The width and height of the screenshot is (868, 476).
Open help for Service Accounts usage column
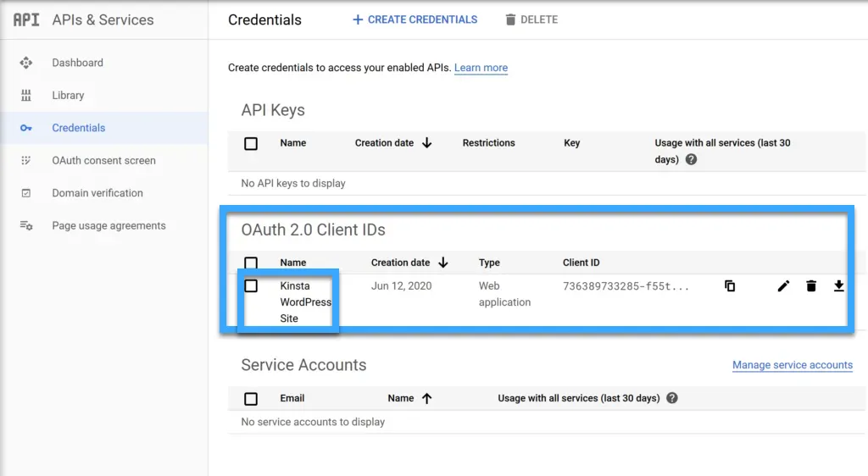(x=672, y=398)
